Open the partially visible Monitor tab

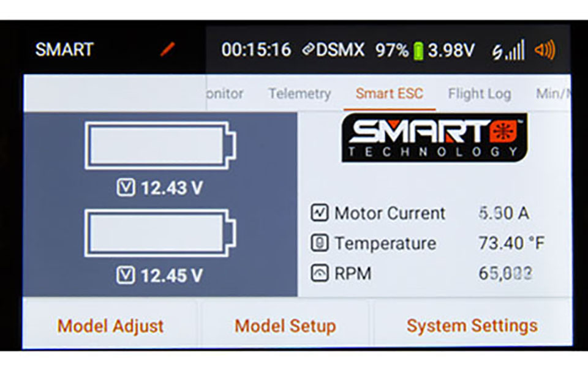225,93
